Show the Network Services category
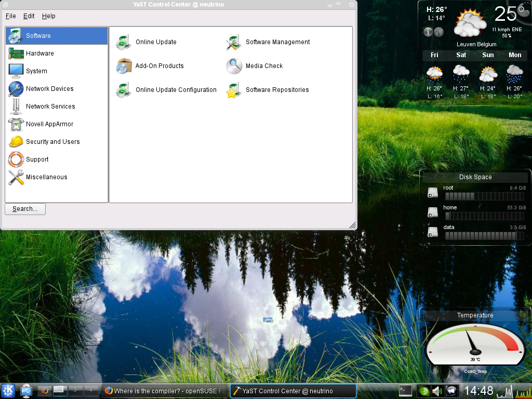 [57, 106]
